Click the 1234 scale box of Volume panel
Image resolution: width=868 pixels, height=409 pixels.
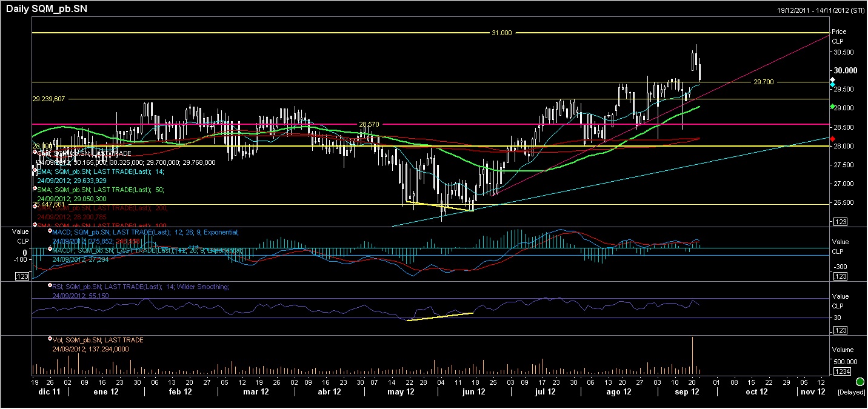(841, 371)
